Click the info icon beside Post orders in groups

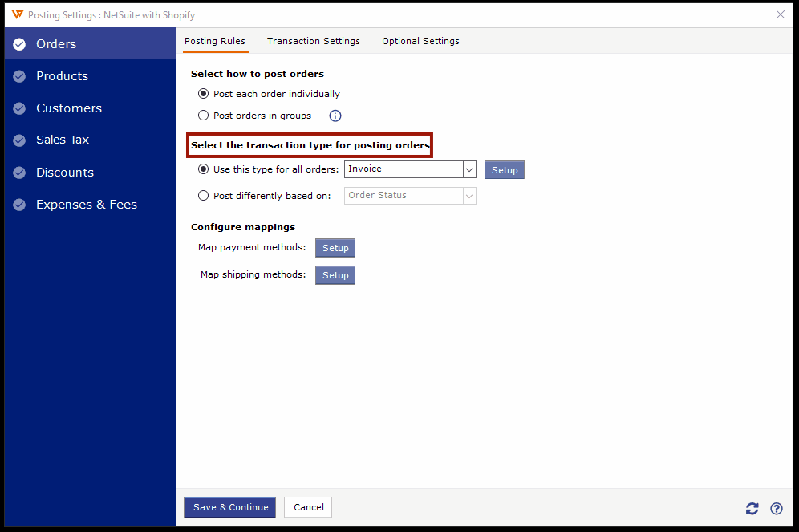[335, 116]
